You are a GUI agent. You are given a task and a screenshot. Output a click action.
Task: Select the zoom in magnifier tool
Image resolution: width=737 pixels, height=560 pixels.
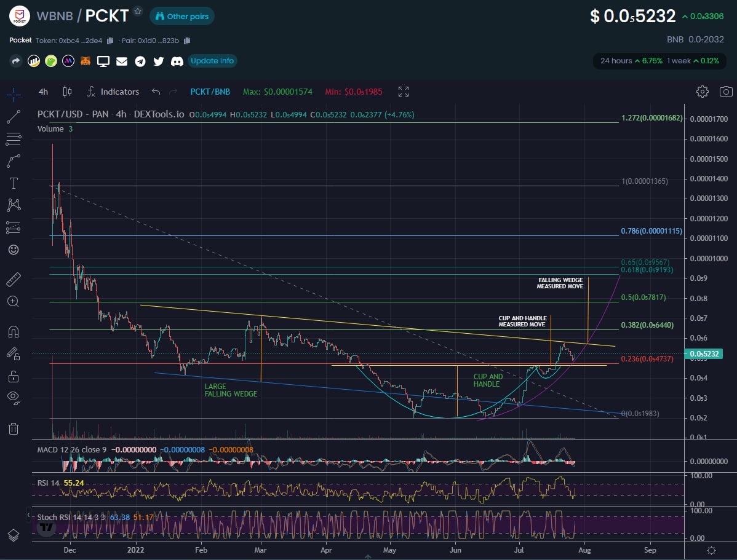(14, 302)
